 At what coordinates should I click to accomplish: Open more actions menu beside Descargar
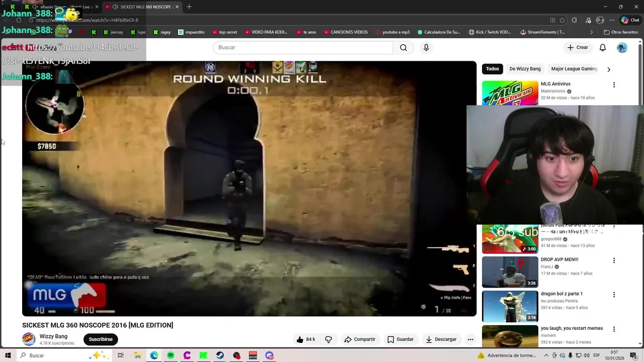pos(470,339)
